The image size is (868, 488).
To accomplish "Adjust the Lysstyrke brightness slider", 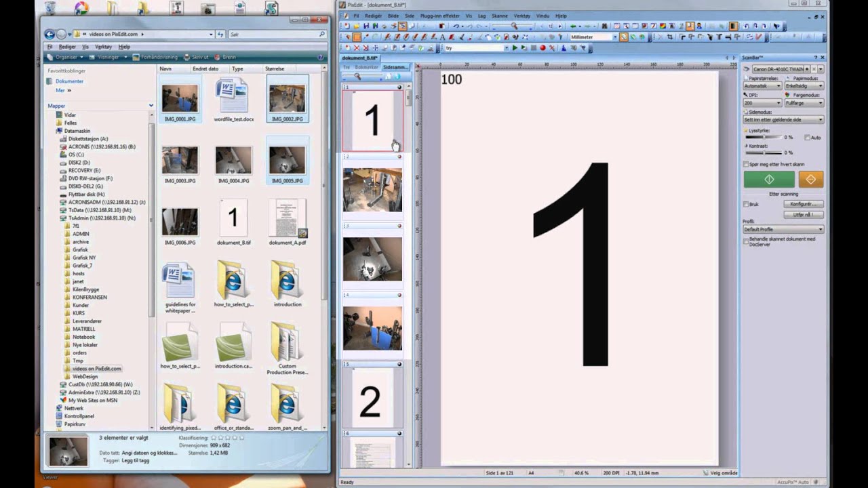I will pos(764,137).
